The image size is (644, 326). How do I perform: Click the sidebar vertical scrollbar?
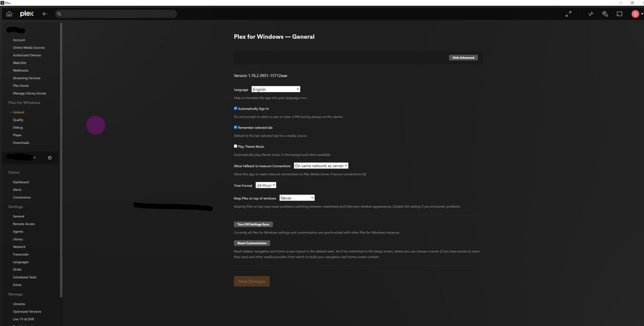61,160
